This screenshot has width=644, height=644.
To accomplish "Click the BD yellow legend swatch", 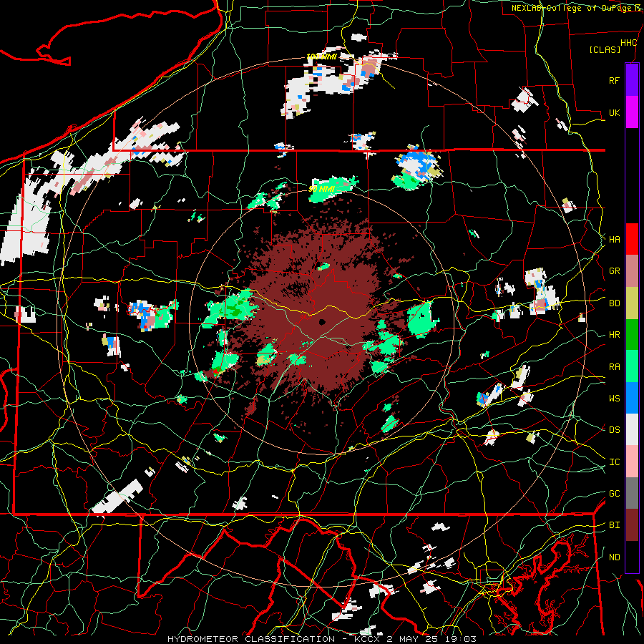I will [632, 303].
